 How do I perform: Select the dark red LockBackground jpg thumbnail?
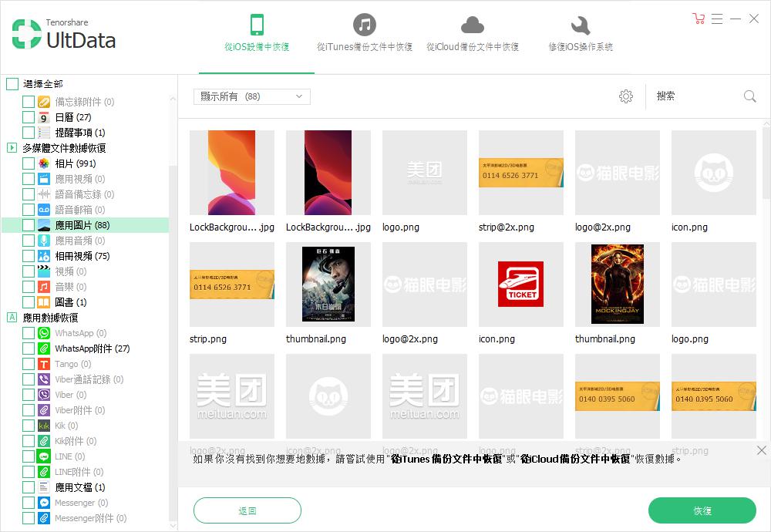(328, 173)
